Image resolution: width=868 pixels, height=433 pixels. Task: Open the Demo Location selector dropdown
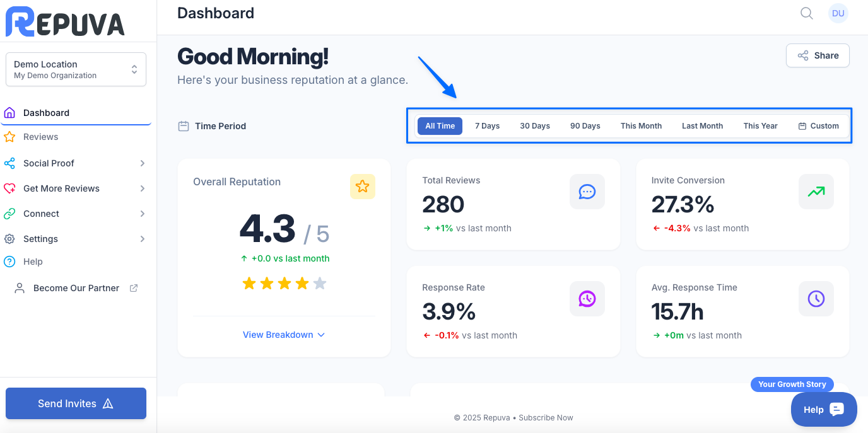pyautogui.click(x=76, y=69)
